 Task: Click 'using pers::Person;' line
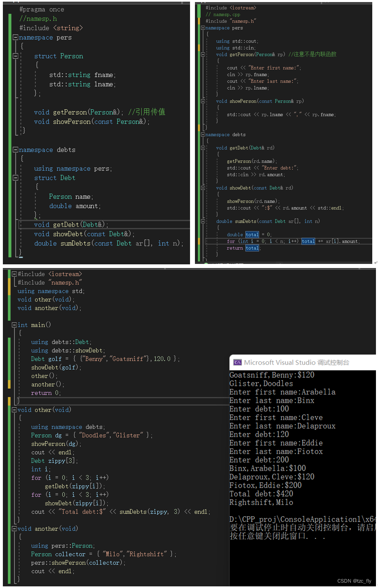click(x=63, y=546)
